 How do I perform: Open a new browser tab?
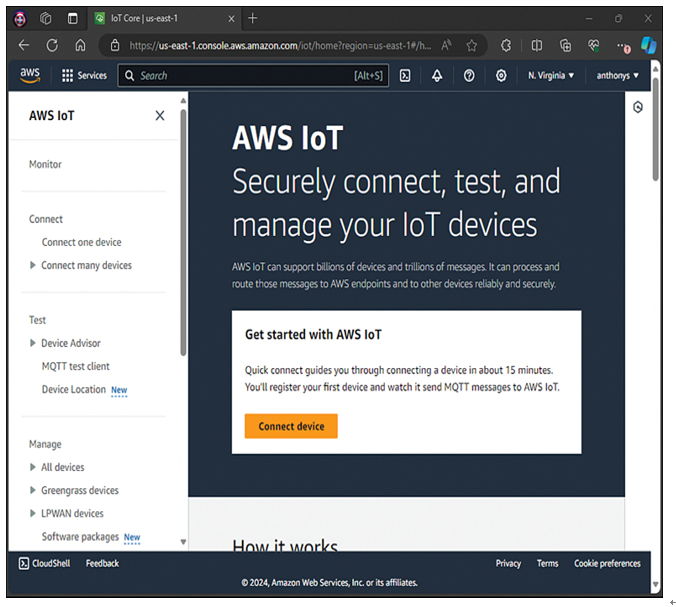click(x=253, y=18)
